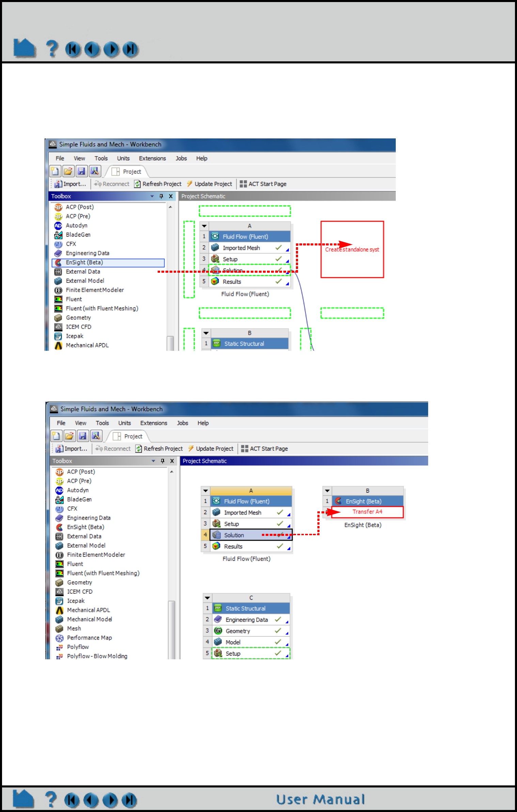The image size is (517, 812).
Task: Select Engineering Data cell in Static Structural system C
Action: [251, 619]
